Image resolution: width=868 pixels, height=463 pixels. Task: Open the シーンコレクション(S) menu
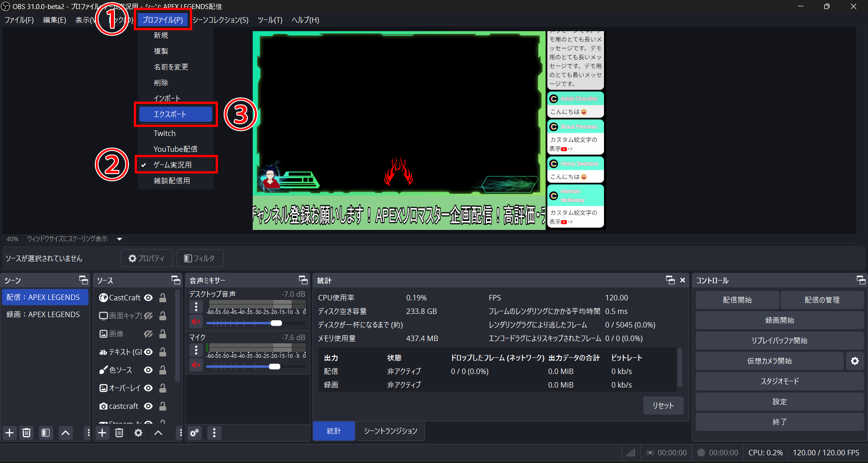pyautogui.click(x=221, y=20)
